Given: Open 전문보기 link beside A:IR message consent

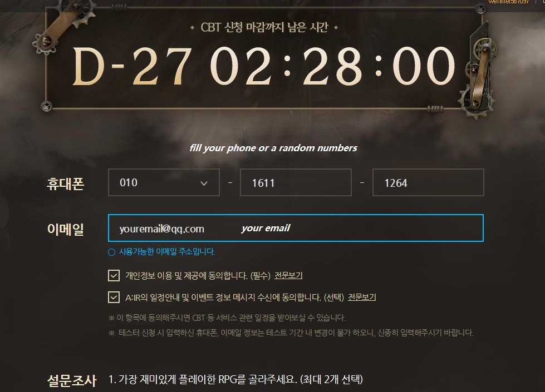Looking at the screenshot, I should 362,297.
